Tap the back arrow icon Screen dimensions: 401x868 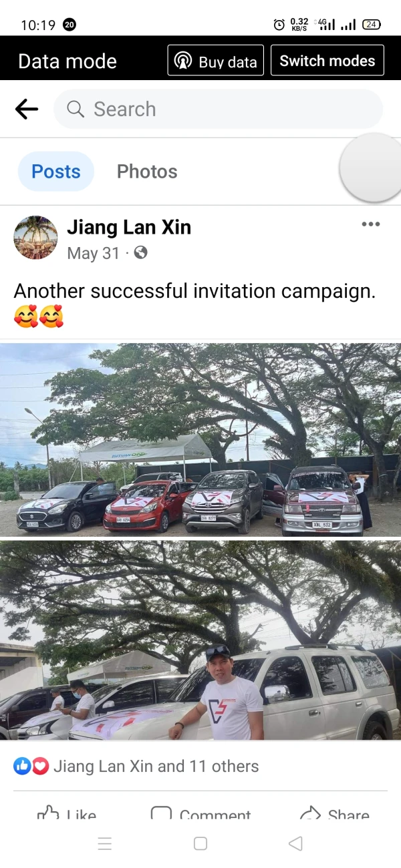(x=27, y=109)
